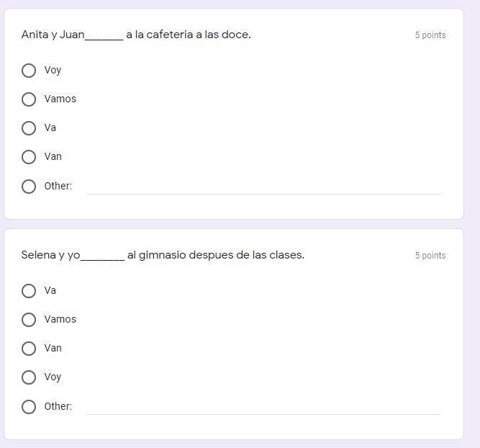Click the 'Other:' label text in the gimnasio question
The image size is (480, 448).
58,406
